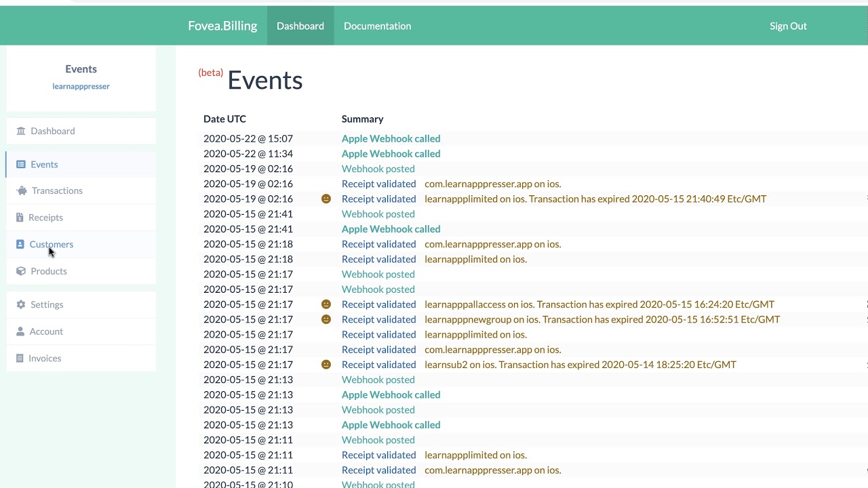Open Receipt validated for learnappnewgroup on ios

coord(378,319)
